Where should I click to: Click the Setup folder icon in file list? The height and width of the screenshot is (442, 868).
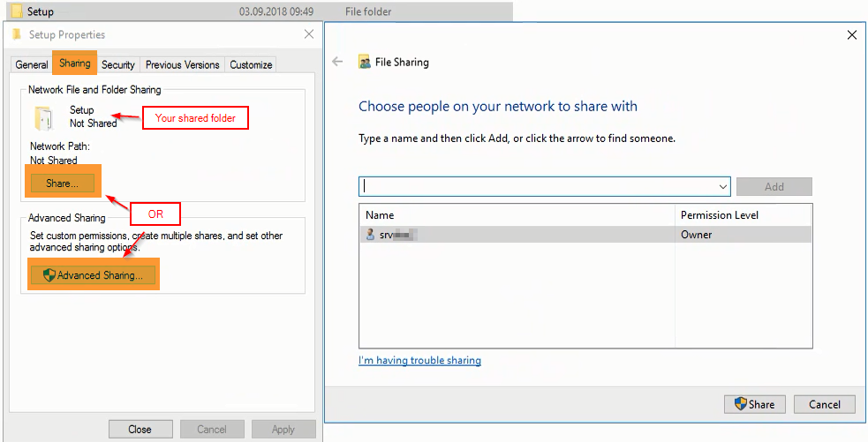coord(16,11)
